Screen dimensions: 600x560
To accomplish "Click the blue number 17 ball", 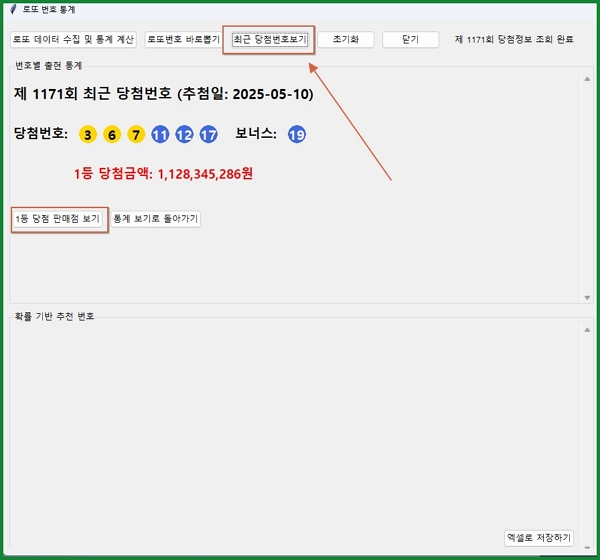I will [209, 134].
